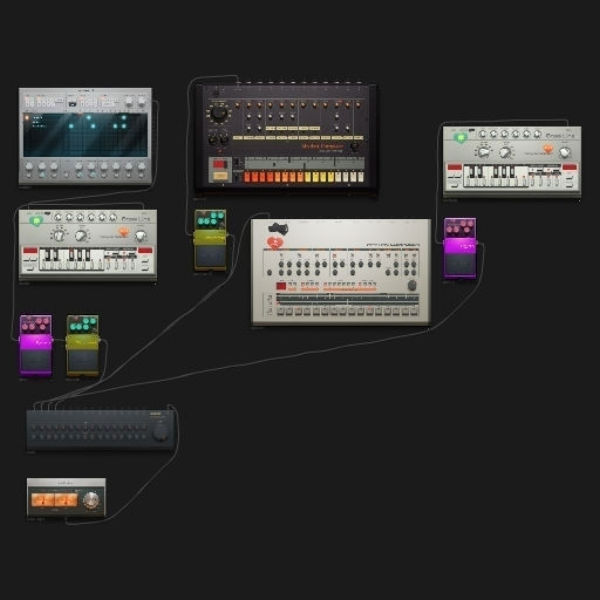
Task: Click the last bottom-row knob on the ToneMatrix device
Action: pyautogui.click(x=142, y=166)
